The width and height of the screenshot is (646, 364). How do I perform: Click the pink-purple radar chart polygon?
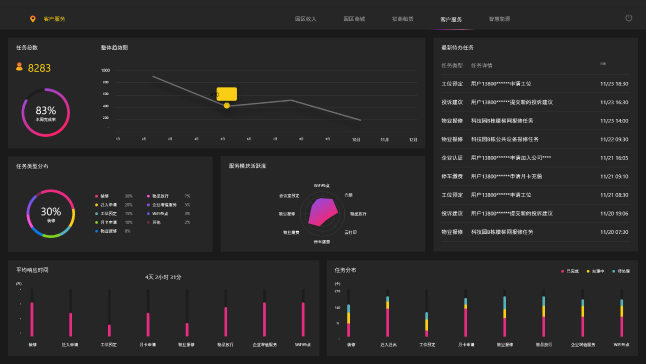[x=323, y=212]
